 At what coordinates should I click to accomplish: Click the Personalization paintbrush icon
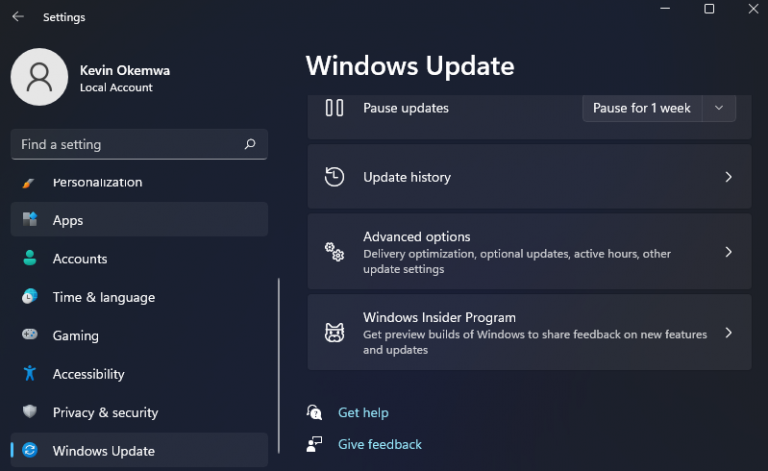tap(28, 183)
